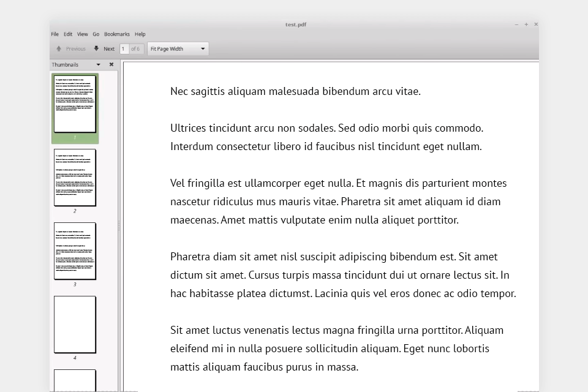Image resolution: width=588 pixels, height=392 pixels.
Task: Click the page number input field
Action: coord(124,49)
